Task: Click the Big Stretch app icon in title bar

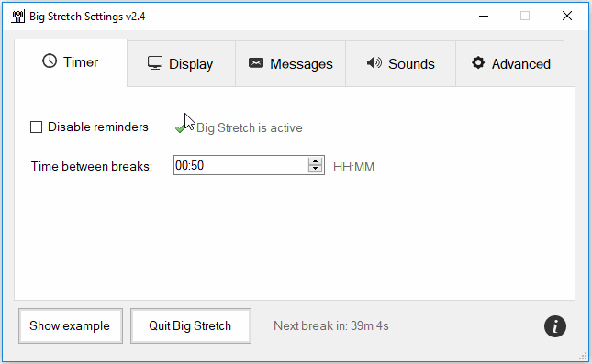Action: (x=17, y=17)
